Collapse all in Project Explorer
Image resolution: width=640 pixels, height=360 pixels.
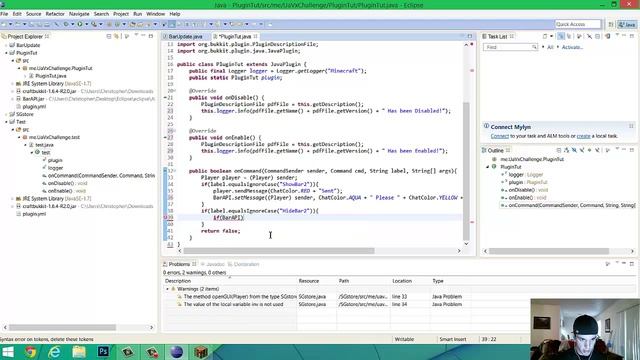[x=109, y=36]
